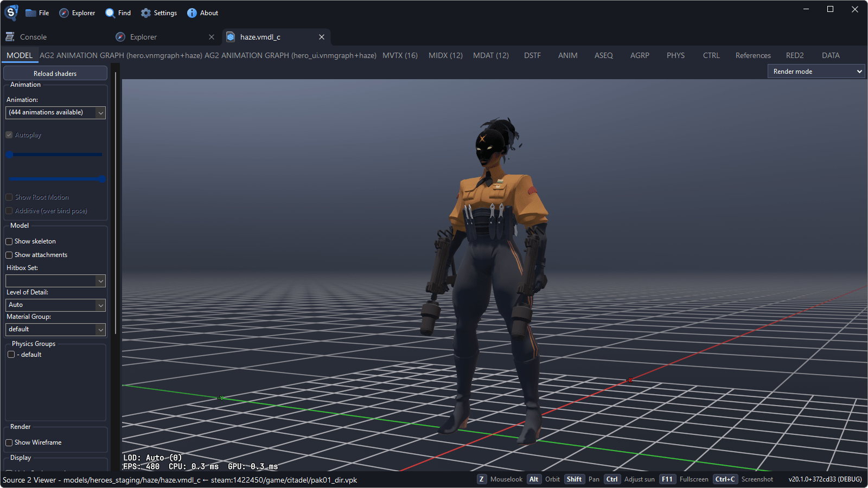Switch to the AGRP tab

(x=640, y=55)
